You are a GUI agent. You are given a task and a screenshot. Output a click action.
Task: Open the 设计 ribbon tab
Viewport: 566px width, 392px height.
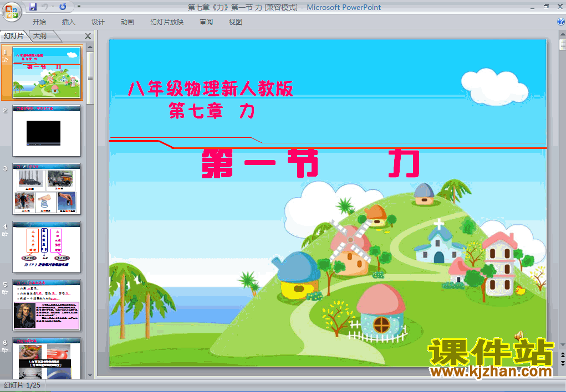(x=98, y=22)
